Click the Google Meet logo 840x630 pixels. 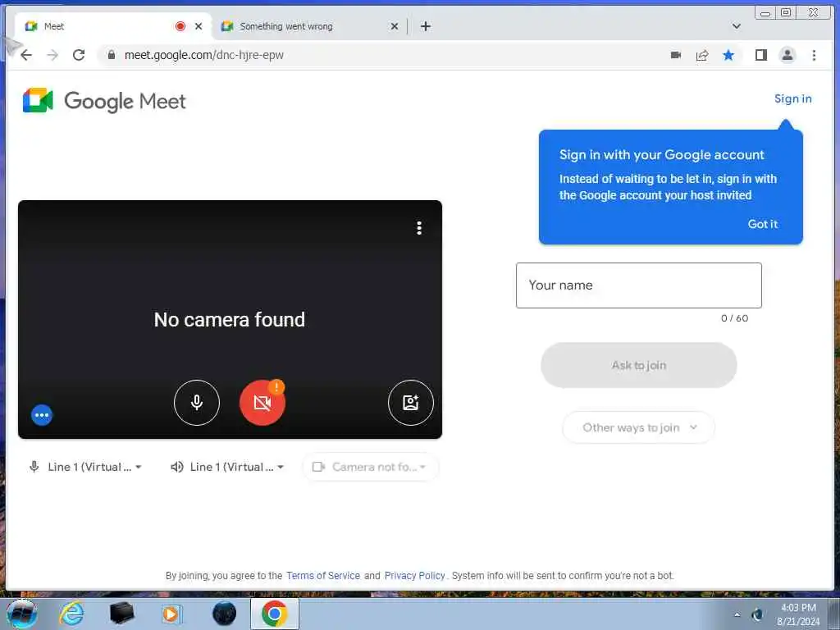coord(104,101)
